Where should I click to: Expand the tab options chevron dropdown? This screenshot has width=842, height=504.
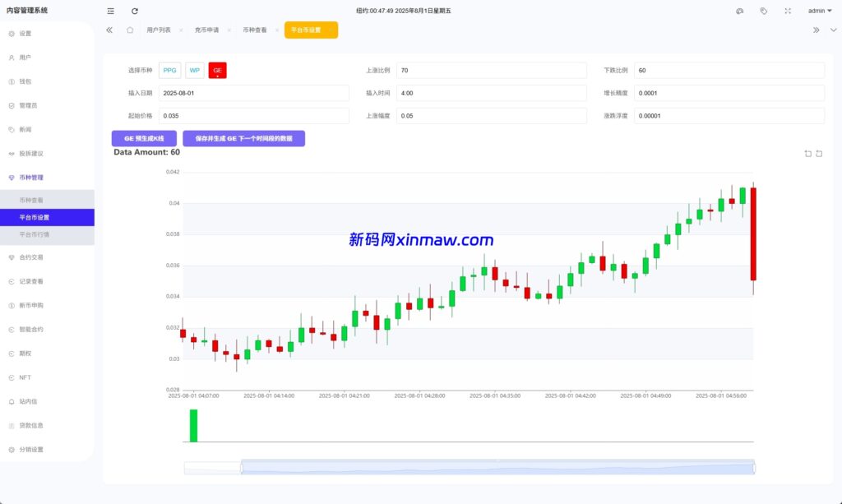coord(833,30)
